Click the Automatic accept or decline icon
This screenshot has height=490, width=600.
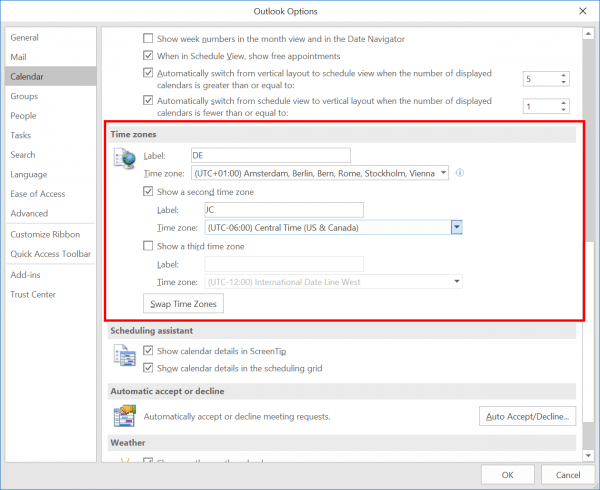pyautogui.click(x=125, y=416)
